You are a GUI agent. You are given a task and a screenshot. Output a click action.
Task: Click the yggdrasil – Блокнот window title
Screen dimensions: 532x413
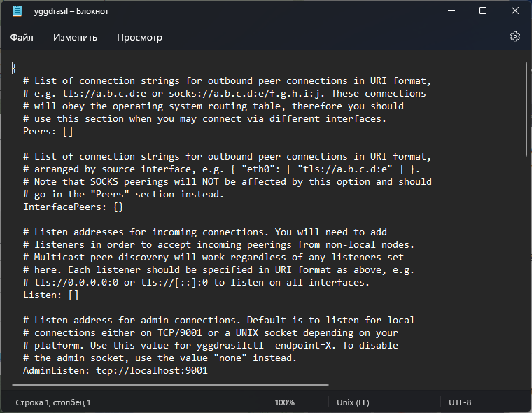70,11
